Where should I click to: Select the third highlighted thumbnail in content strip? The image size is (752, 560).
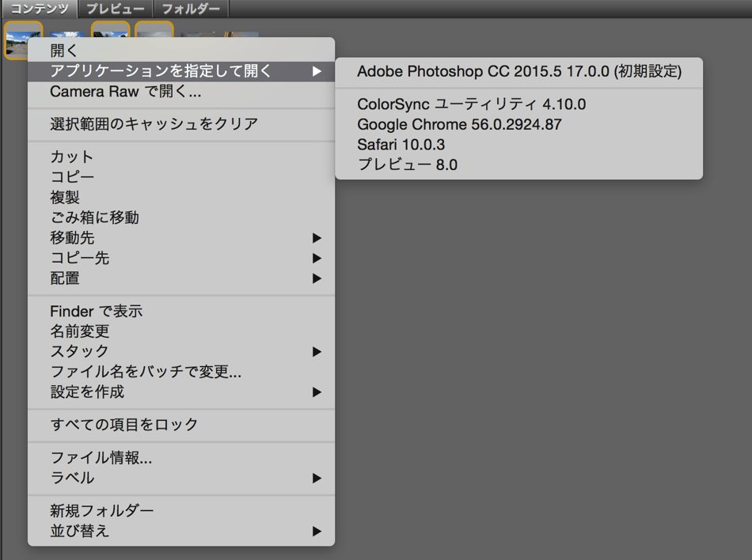point(110,30)
